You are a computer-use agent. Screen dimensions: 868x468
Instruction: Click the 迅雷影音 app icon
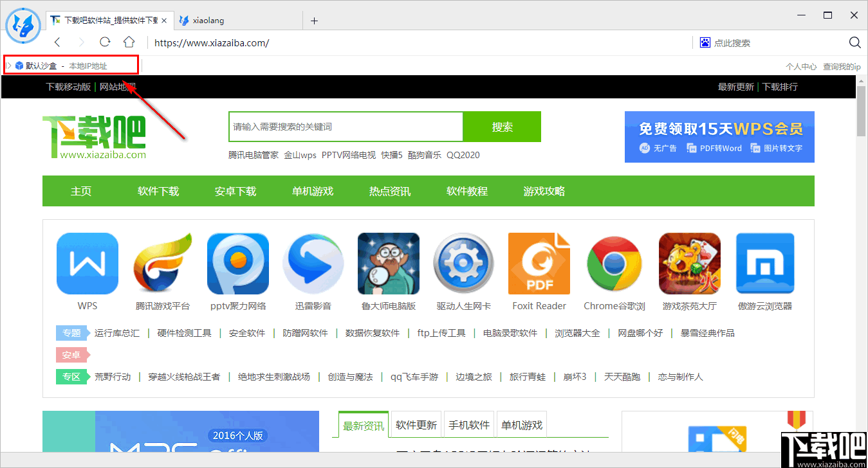click(x=313, y=263)
